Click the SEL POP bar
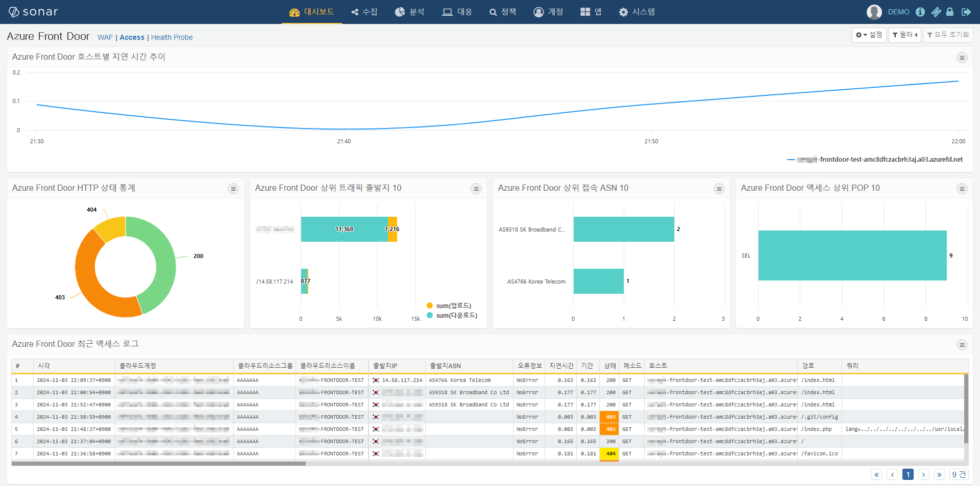Screen dimensions: 980x486 (x=852, y=255)
